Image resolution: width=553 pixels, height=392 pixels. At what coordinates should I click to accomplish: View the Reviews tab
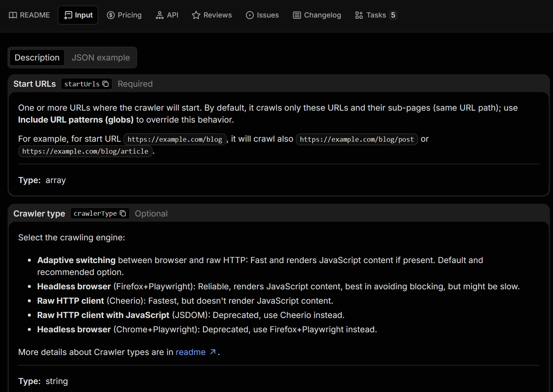pyautogui.click(x=212, y=15)
